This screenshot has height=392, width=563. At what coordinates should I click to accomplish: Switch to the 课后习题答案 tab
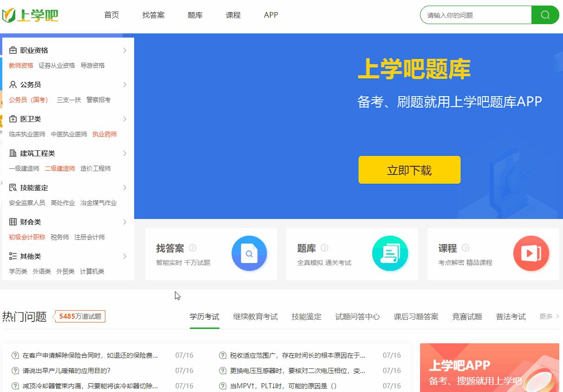pyautogui.click(x=415, y=316)
